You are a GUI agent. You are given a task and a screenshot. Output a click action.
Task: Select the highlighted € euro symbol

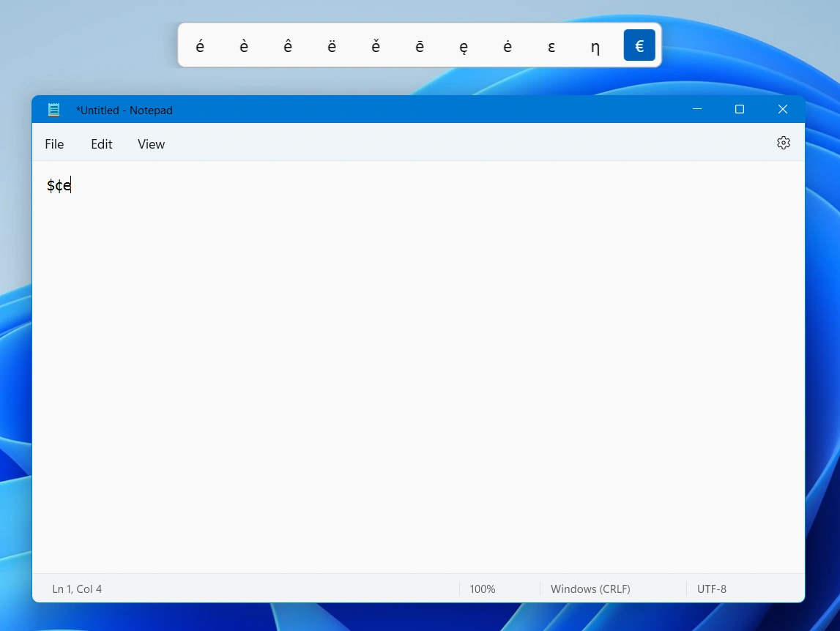pos(639,45)
